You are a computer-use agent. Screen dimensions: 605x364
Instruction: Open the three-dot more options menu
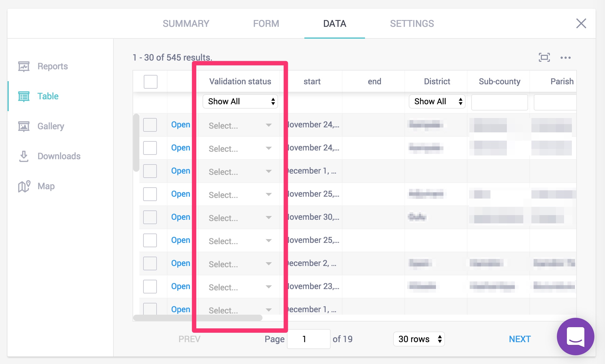pyautogui.click(x=565, y=58)
